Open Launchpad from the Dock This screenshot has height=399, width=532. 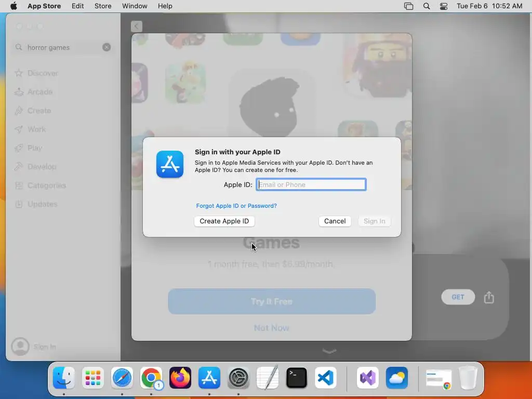[93, 378]
